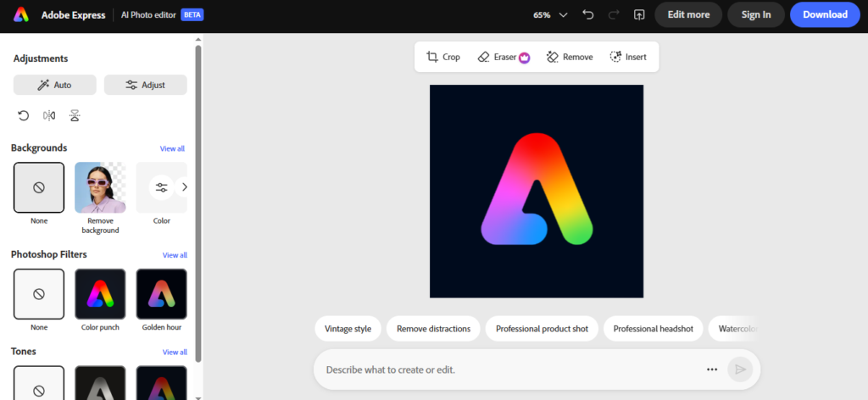Image resolution: width=868 pixels, height=400 pixels.
Task: Click the scrollbar down arrow in left panel
Action: tap(198, 397)
